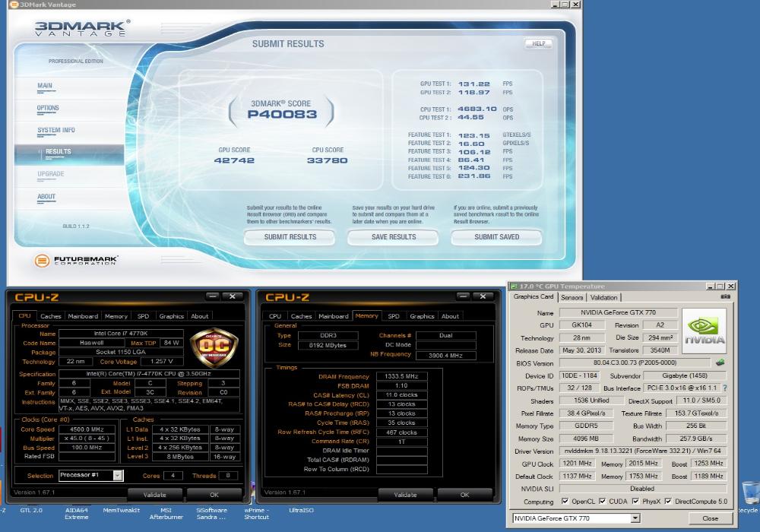Click the SUBMIT RESULTS button
The image size is (760, 532).
click(290, 237)
